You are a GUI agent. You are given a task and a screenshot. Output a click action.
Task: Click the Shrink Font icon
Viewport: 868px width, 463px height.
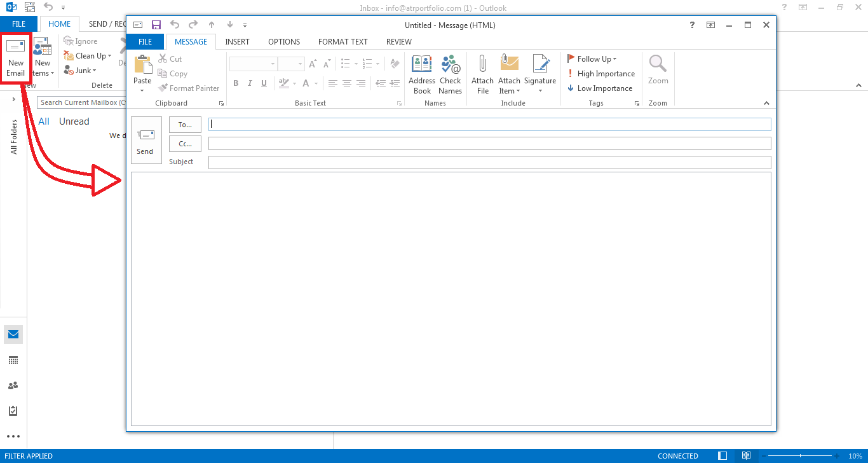(327, 64)
